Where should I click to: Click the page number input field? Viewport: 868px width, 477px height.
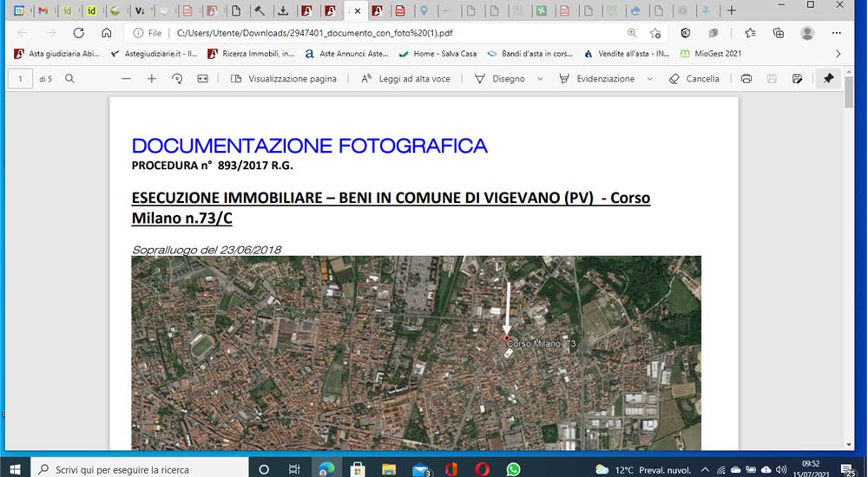[x=21, y=79]
